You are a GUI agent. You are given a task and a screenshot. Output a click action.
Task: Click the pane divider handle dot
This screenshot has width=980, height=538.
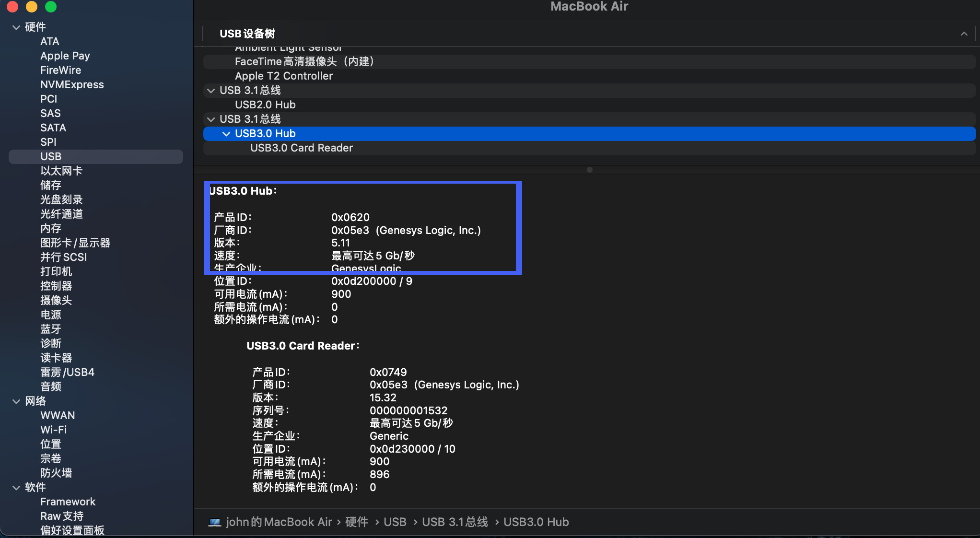pos(590,170)
